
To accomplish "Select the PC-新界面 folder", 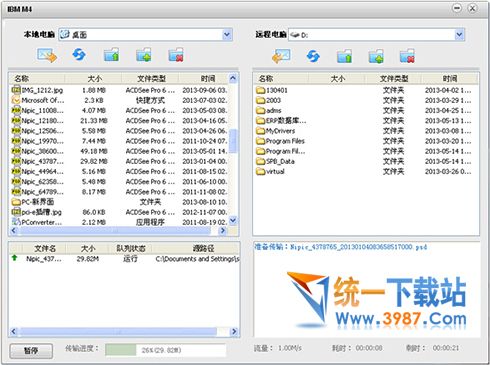I will click(x=120, y=202).
